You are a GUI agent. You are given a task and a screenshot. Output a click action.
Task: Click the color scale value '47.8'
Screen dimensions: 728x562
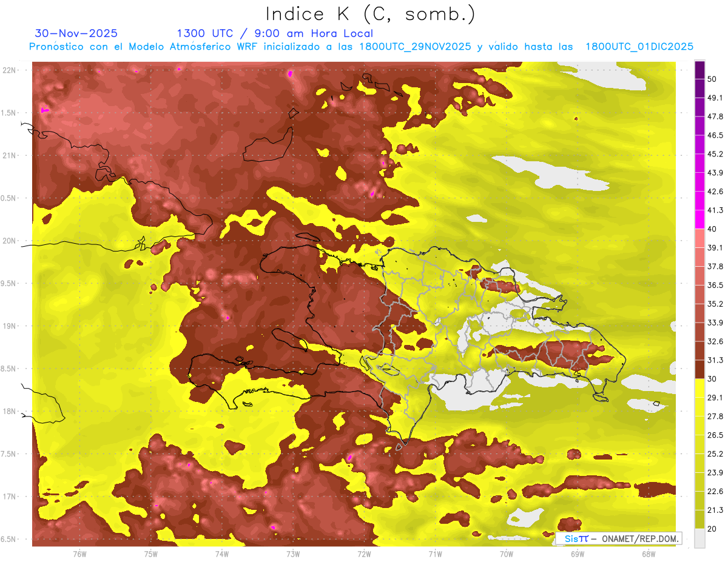pos(716,116)
